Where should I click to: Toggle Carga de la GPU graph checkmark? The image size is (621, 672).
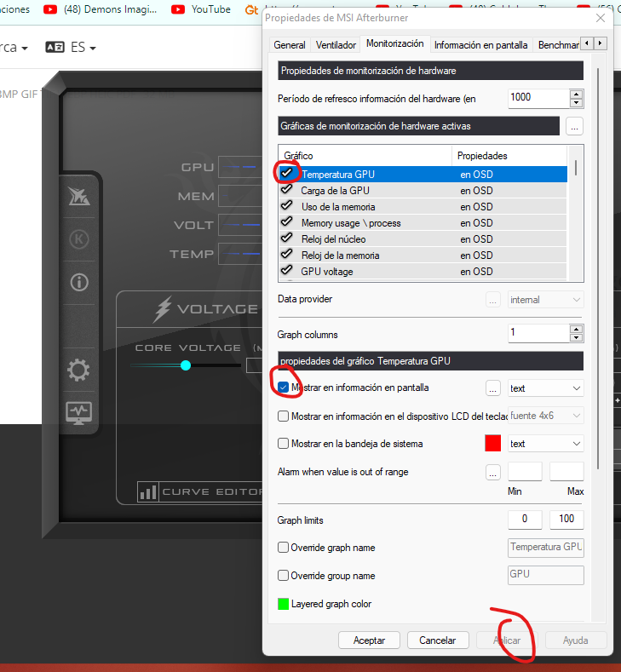tap(287, 189)
